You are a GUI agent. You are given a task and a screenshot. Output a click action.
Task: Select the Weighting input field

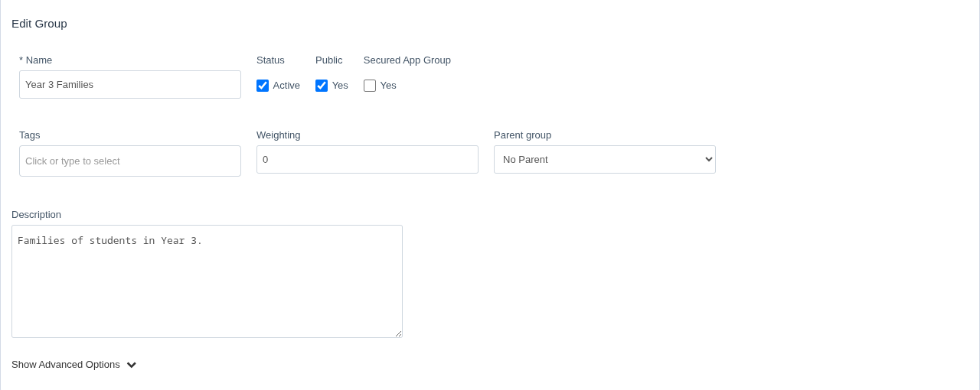pyautogui.click(x=367, y=160)
